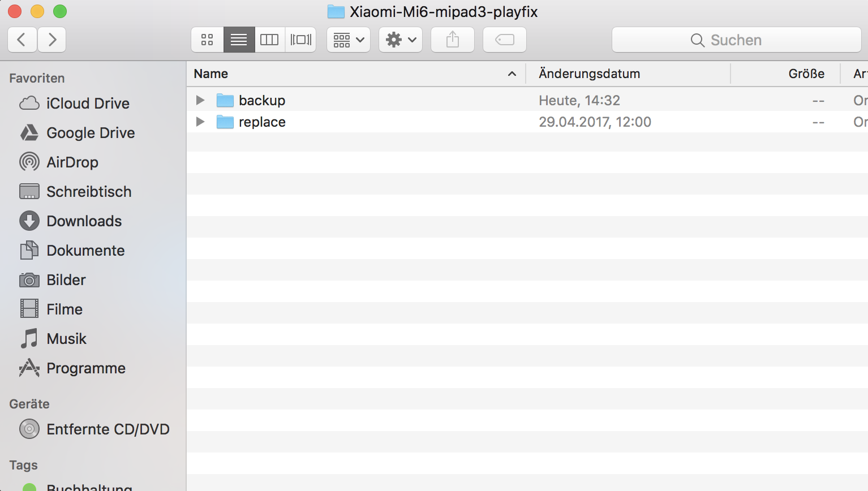
Task: Go forward with the right arrow button
Action: 52,40
